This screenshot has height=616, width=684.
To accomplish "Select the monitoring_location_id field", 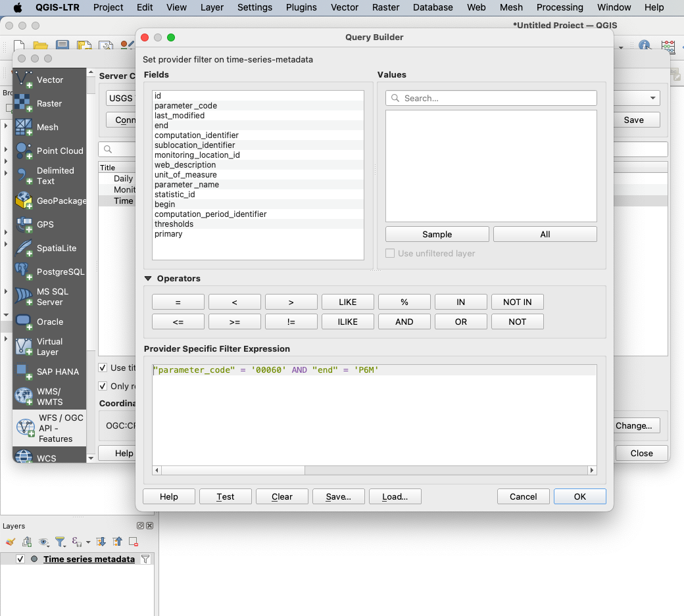I will pos(258,154).
